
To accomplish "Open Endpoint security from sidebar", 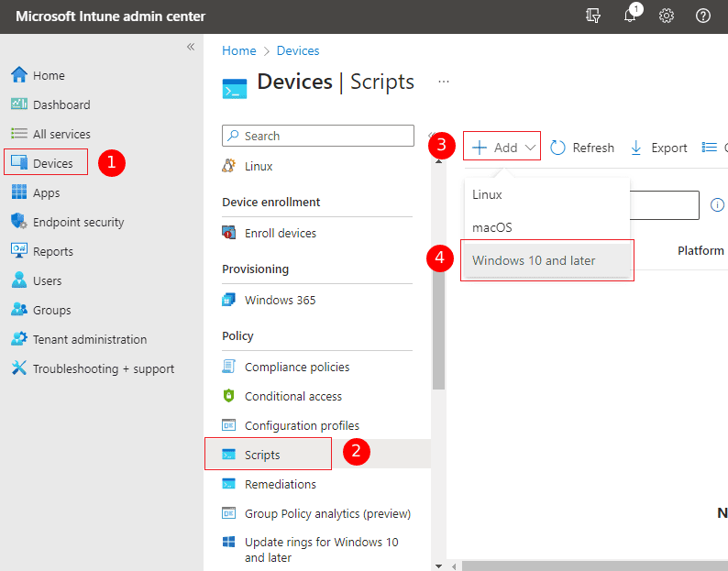I will (x=78, y=222).
